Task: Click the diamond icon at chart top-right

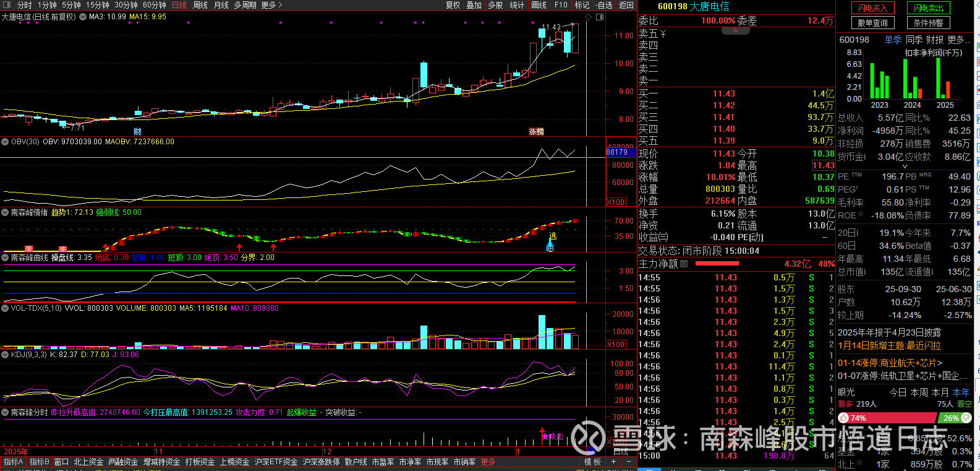Action: (x=588, y=17)
